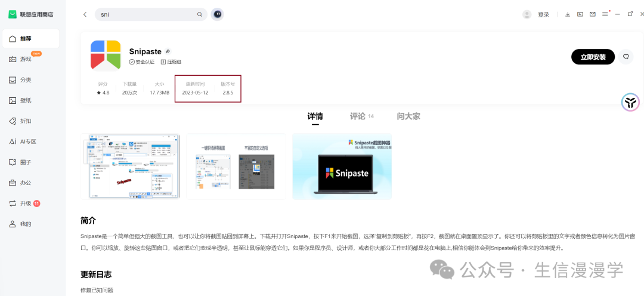Click the circular icon beside install button
The height and width of the screenshot is (296, 644).
pyautogui.click(x=626, y=57)
